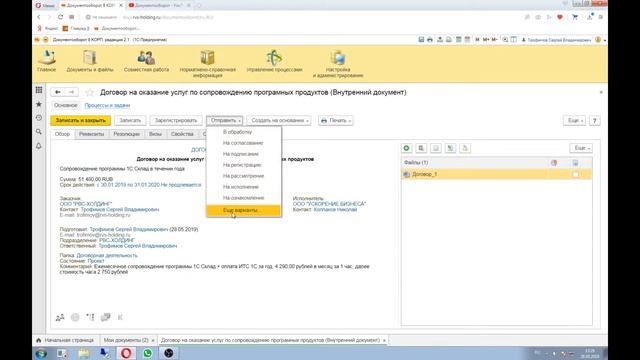Open WhatsApp from taskbar
The height and width of the screenshot is (360, 640).
click(148, 353)
